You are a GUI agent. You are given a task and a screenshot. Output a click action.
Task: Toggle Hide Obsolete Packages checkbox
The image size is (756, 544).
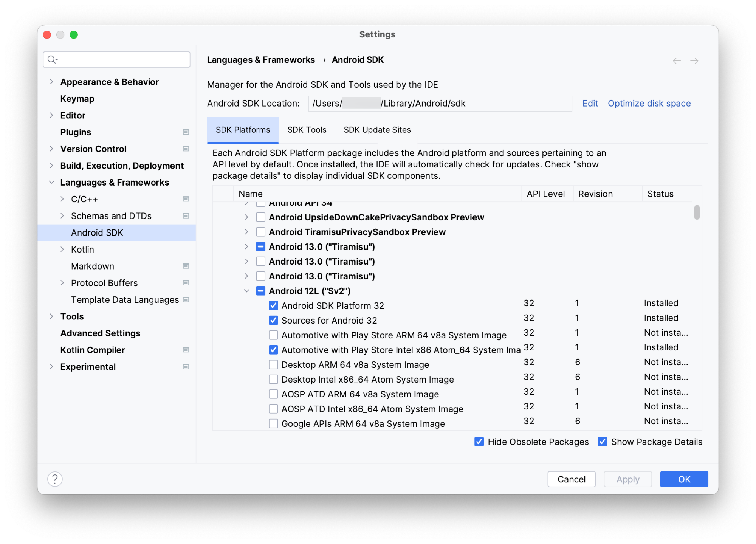click(x=479, y=442)
